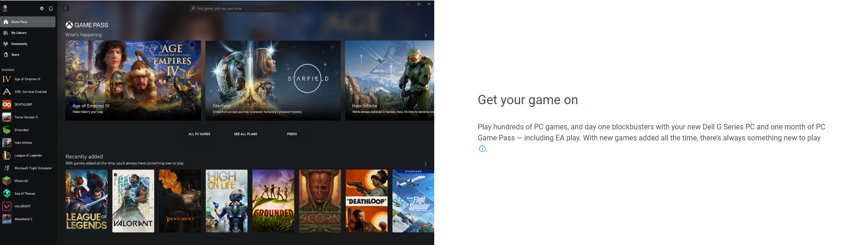Advance the Recently added carousel arrow
Image resolution: width=868 pixels, height=245 pixels.
426,164
